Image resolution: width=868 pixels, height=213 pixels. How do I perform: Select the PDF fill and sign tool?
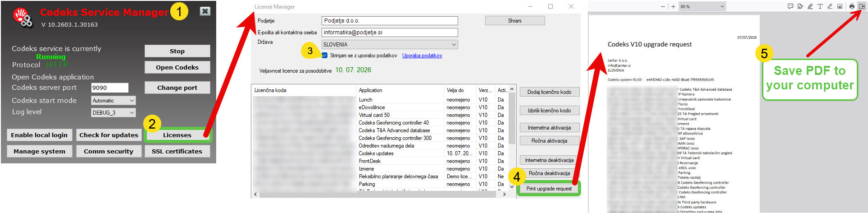point(800,6)
